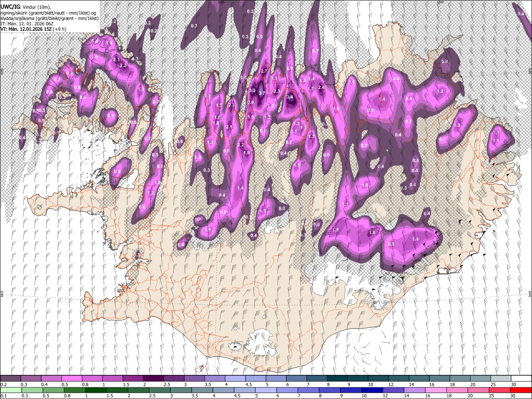Click the bright magenta 0.5–0.8 snow scale swatch
Image resolution: width=532 pixels, height=399 pixels.
pyautogui.click(x=71, y=378)
